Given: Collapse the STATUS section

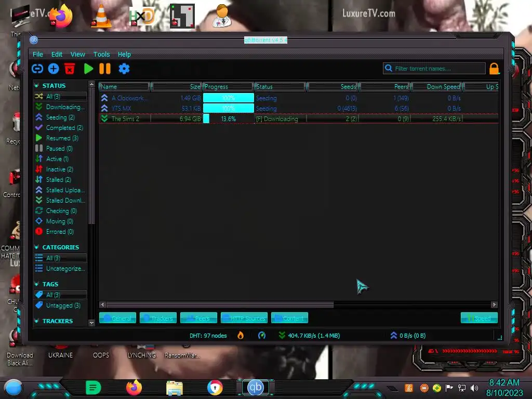Looking at the screenshot, I should [37, 86].
